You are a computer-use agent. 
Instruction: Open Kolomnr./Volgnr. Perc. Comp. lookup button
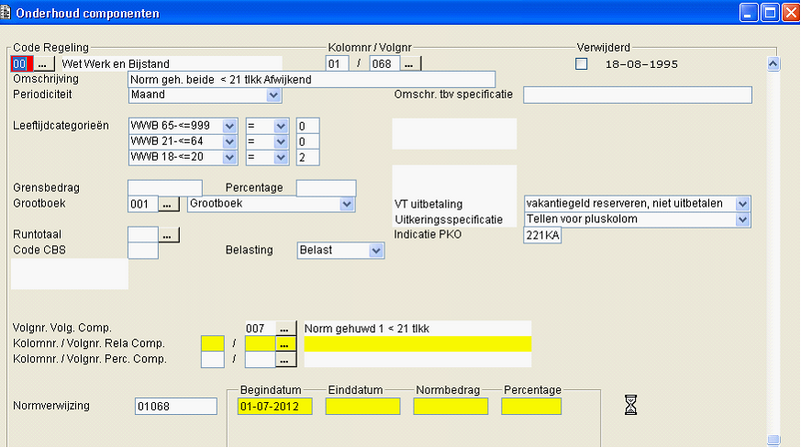tap(286, 360)
